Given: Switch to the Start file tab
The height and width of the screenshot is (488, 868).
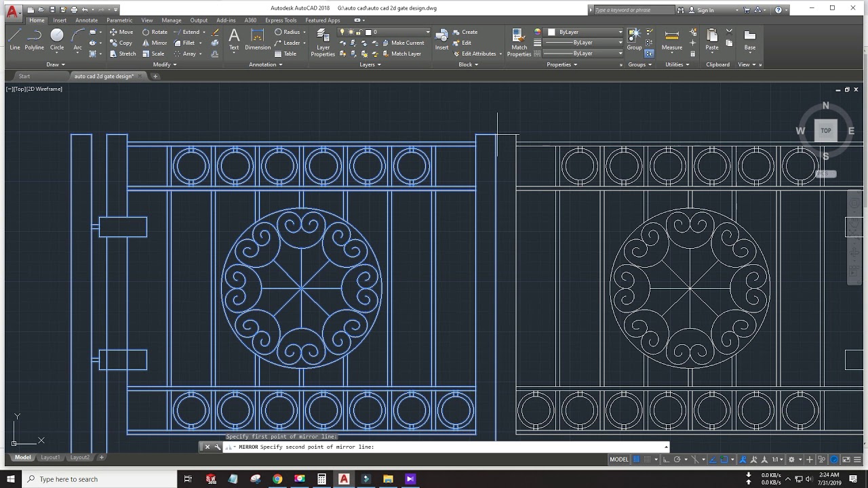Looking at the screenshot, I should [x=24, y=77].
